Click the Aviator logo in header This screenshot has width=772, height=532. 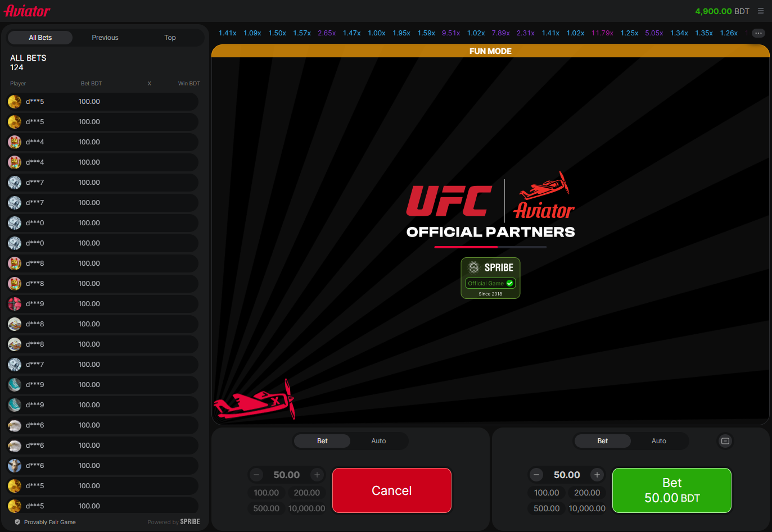point(28,11)
